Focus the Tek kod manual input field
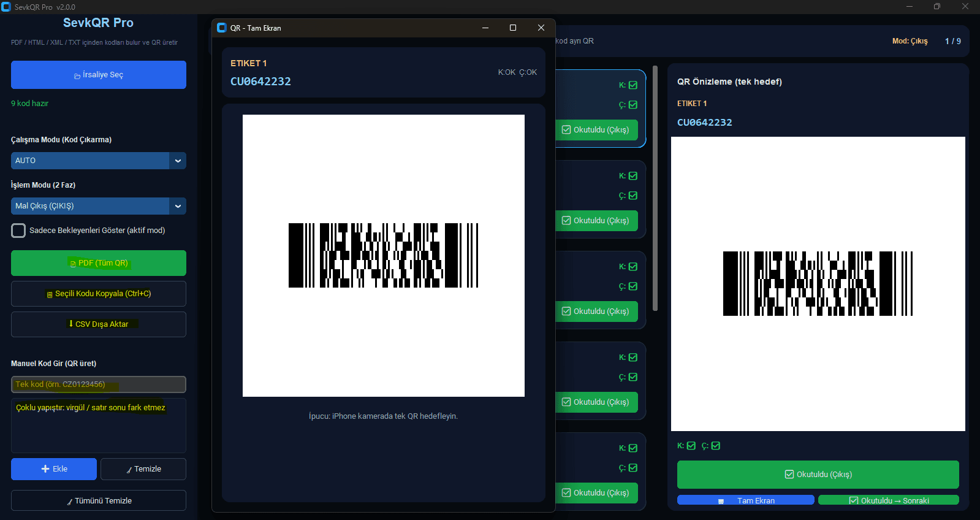The width and height of the screenshot is (980, 520). click(98, 384)
